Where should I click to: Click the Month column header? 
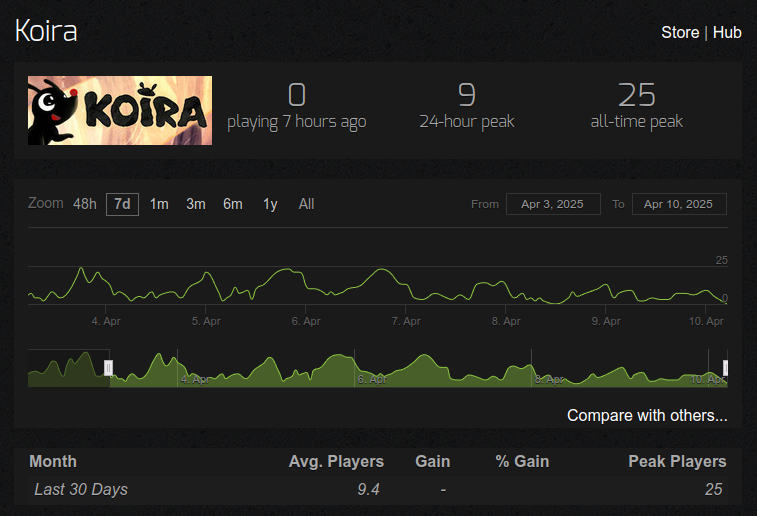pos(53,461)
